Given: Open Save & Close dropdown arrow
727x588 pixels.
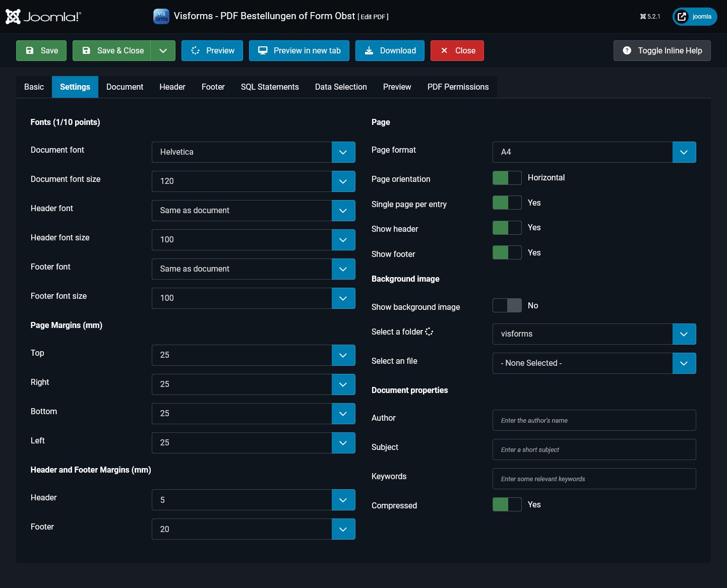Looking at the screenshot, I should click(x=163, y=51).
